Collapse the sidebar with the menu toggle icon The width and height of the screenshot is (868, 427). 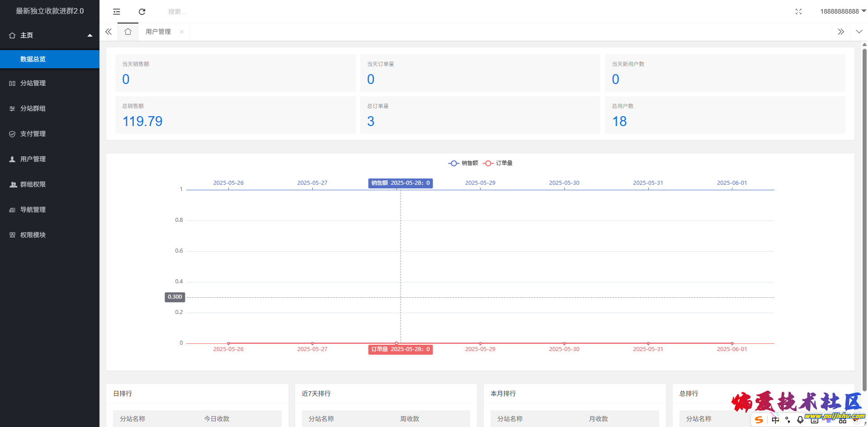(x=117, y=12)
